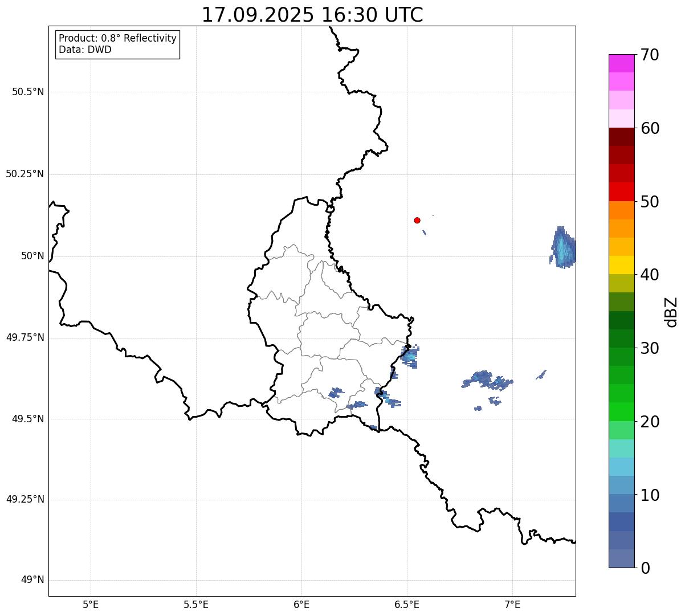This screenshot has width=685, height=616.
Task: Click the colorbar 30 tick label
Action: pyautogui.click(x=650, y=348)
